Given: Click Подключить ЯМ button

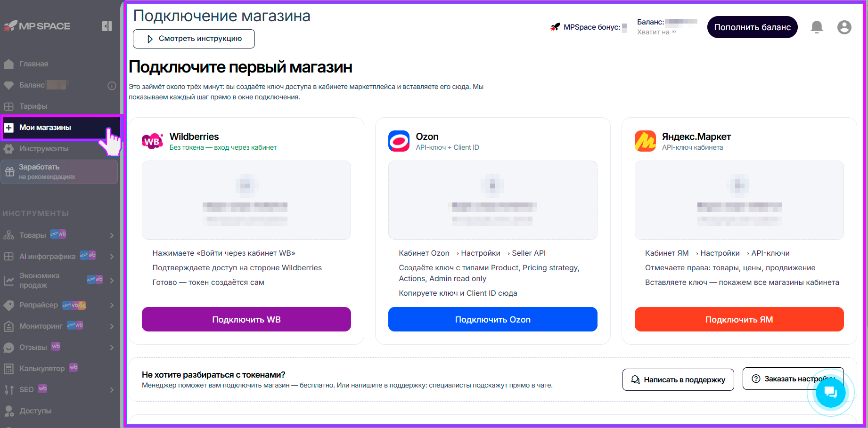Looking at the screenshot, I should click(x=739, y=319).
